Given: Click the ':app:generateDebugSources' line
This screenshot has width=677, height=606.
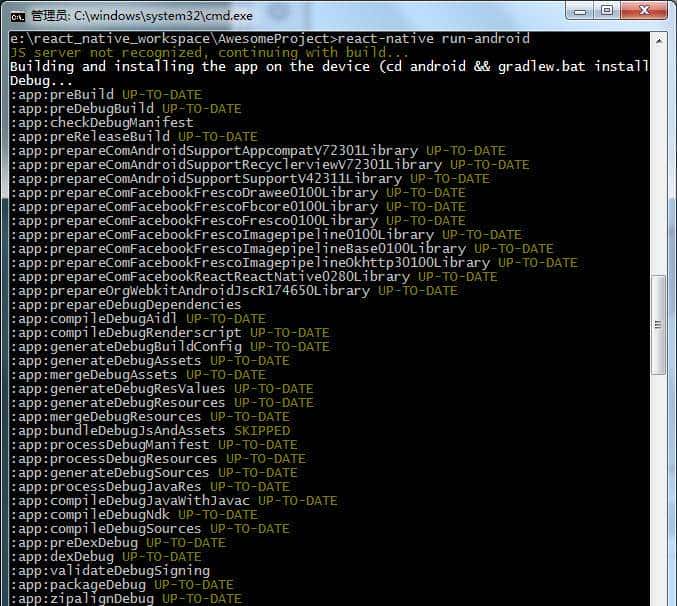Looking at the screenshot, I should (154, 473).
